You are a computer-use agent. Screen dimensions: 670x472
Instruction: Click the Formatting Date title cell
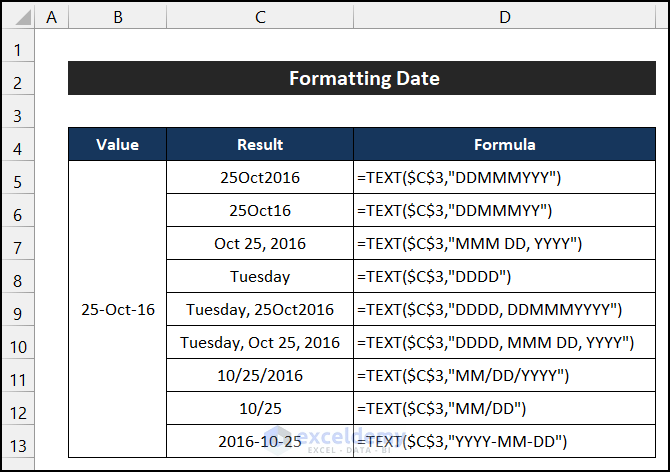(364, 78)
